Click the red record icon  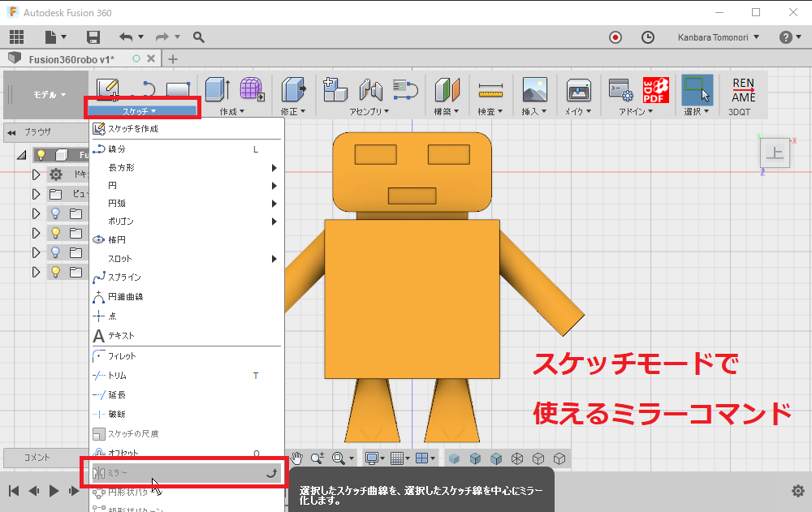615,37
